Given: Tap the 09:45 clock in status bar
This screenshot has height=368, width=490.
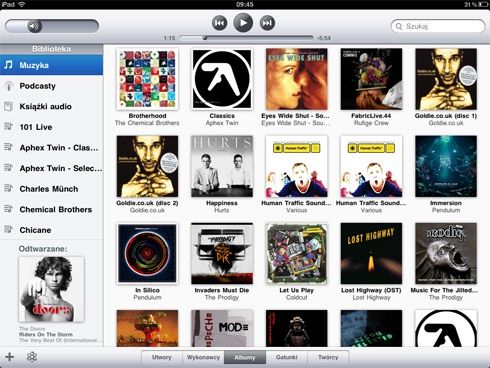Looking at the screenshot, I should click(245, 4).
